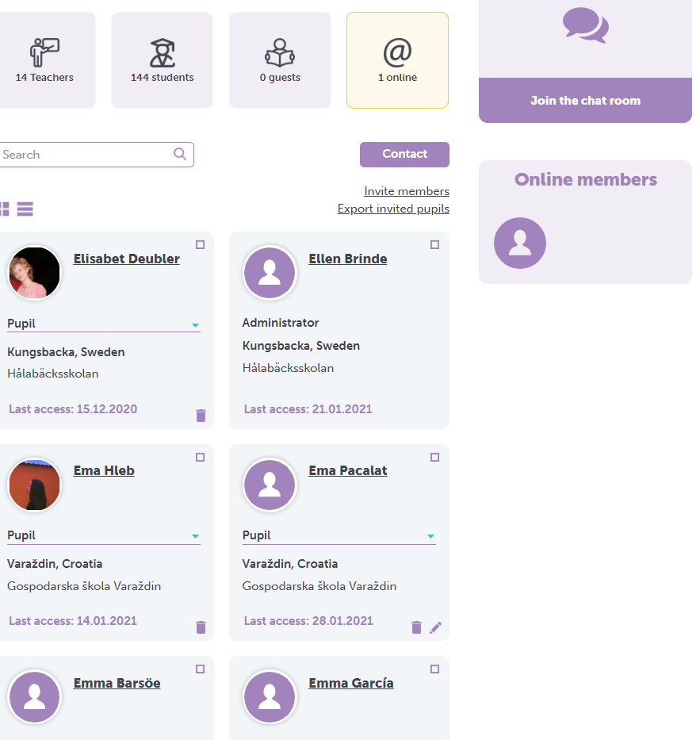Tick the checkbox on Ema Hleb's card
The image size is (700, 740).
coord(200,458)
